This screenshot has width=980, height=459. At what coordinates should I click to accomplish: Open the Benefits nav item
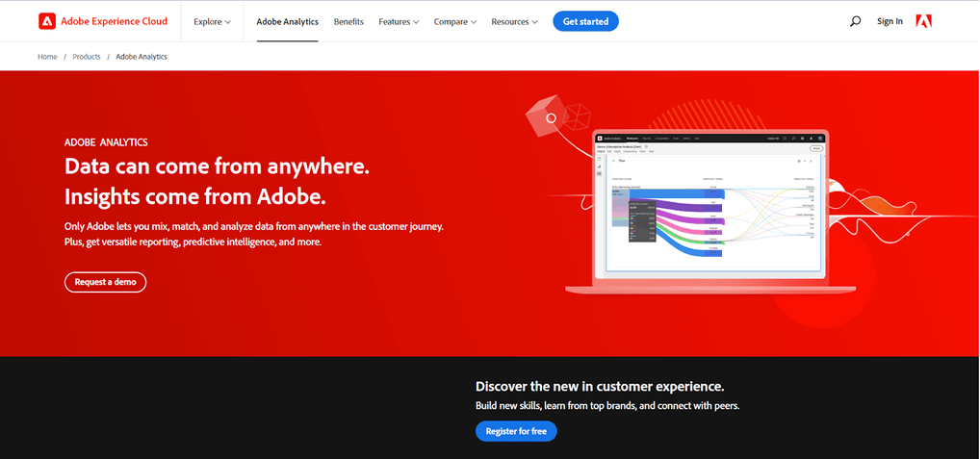coord(348,21)
